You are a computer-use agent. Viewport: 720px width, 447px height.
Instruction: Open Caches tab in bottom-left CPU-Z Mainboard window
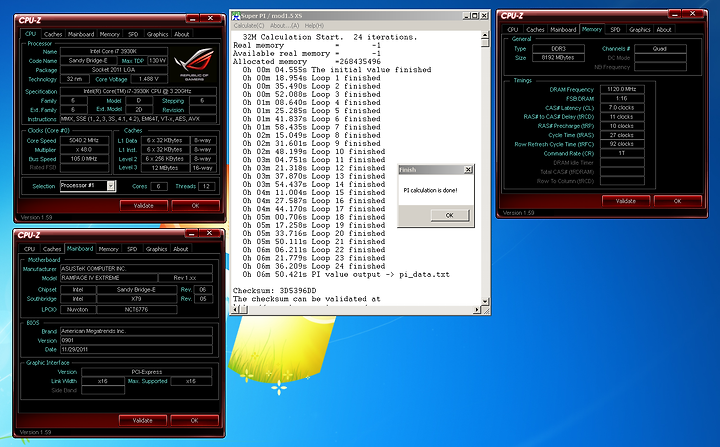(x=52, y=249)
